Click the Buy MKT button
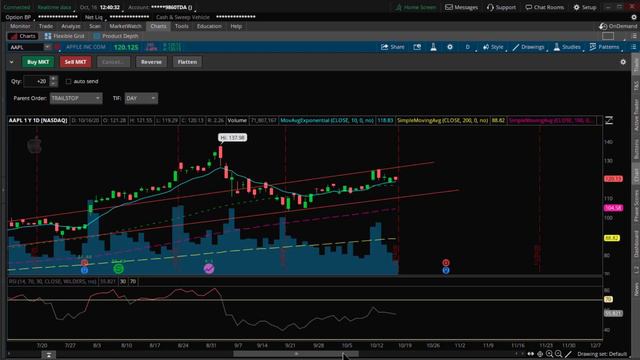This screenshot has width=640, height=360. pos(38,62)
